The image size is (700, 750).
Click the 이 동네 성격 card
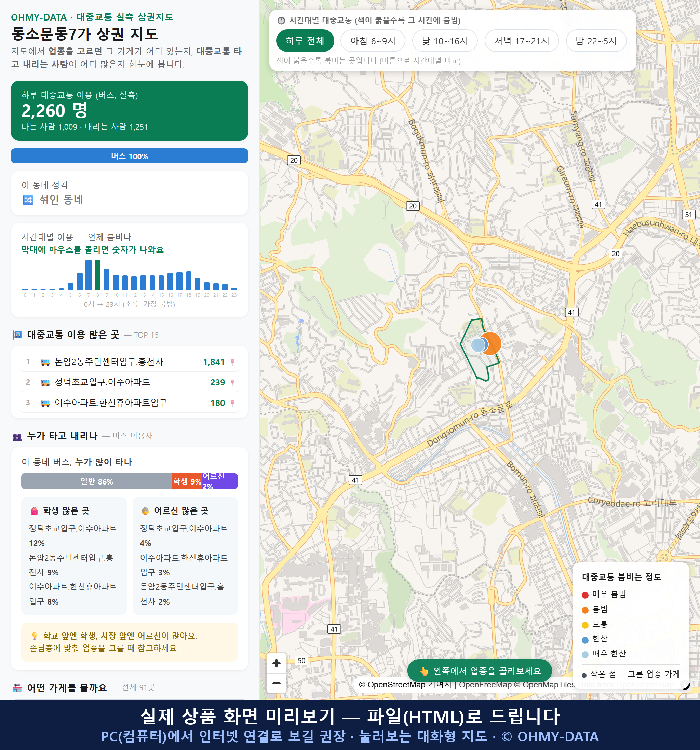click(130, 193)
